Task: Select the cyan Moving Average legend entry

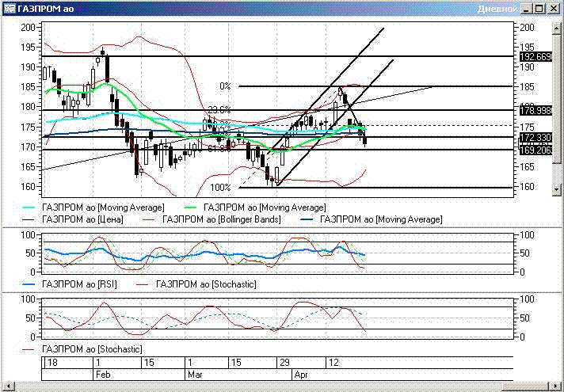Action: tap(93, 207)
